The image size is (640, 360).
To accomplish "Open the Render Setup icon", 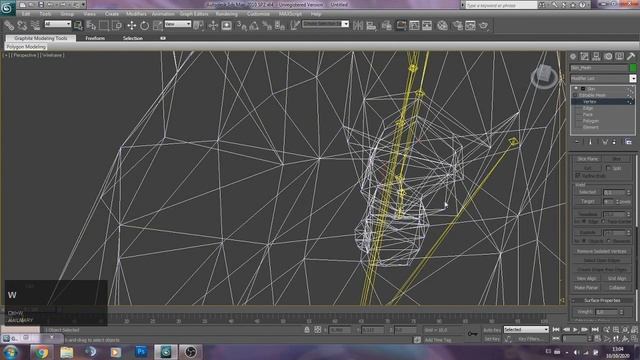I will (x=458, y=26).
